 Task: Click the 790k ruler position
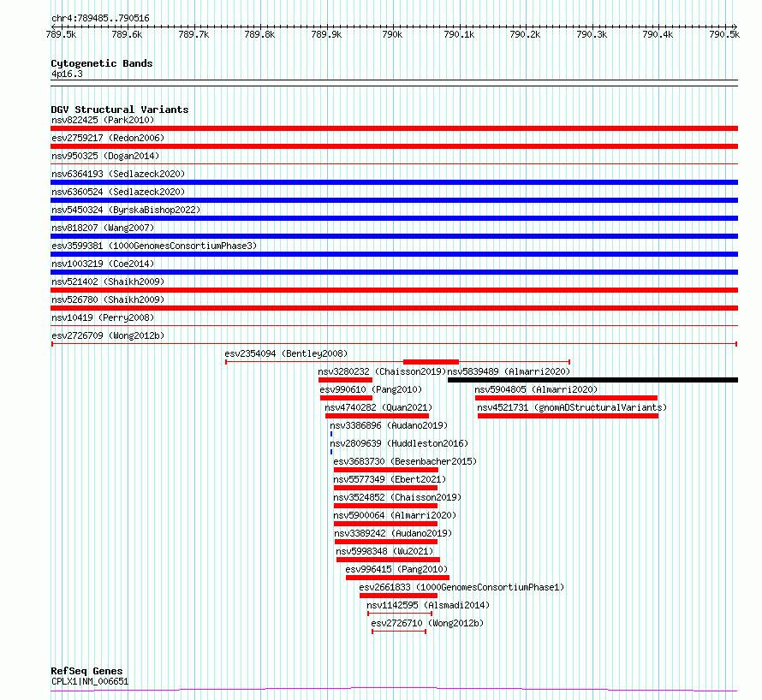[x=392, y=34]
